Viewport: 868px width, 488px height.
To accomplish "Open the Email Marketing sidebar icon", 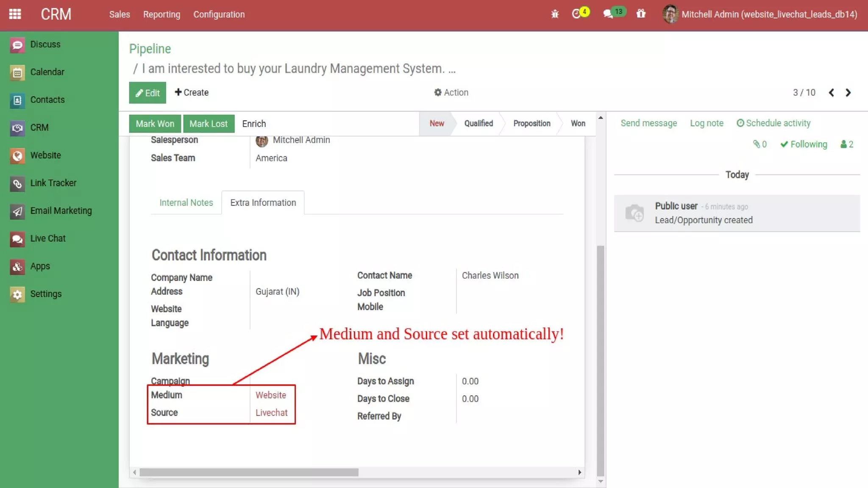I will click(x=17, y=211).
